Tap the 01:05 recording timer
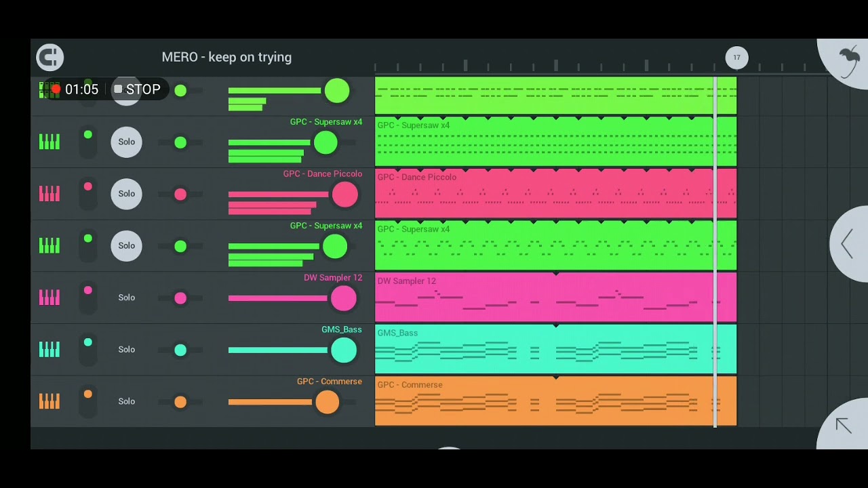Viewport: 868px width, 488px height. [82, 89]
